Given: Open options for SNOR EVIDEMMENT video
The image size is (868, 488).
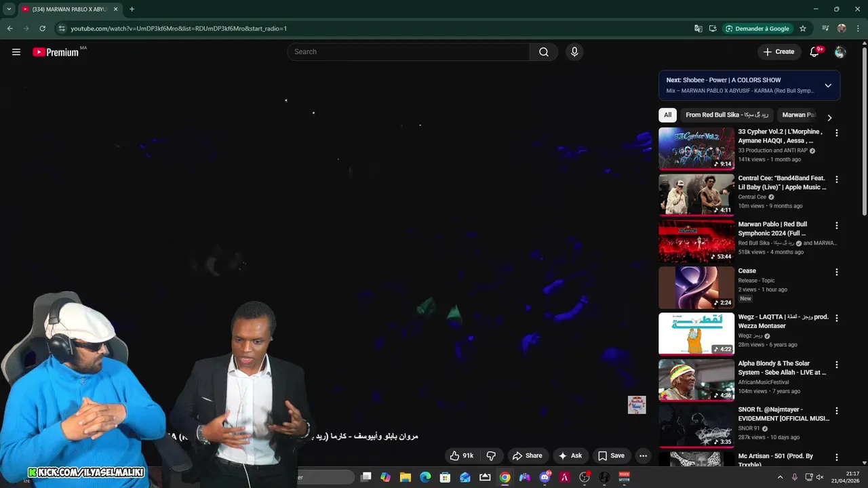Looking at the screenshot, I should 836,411.
